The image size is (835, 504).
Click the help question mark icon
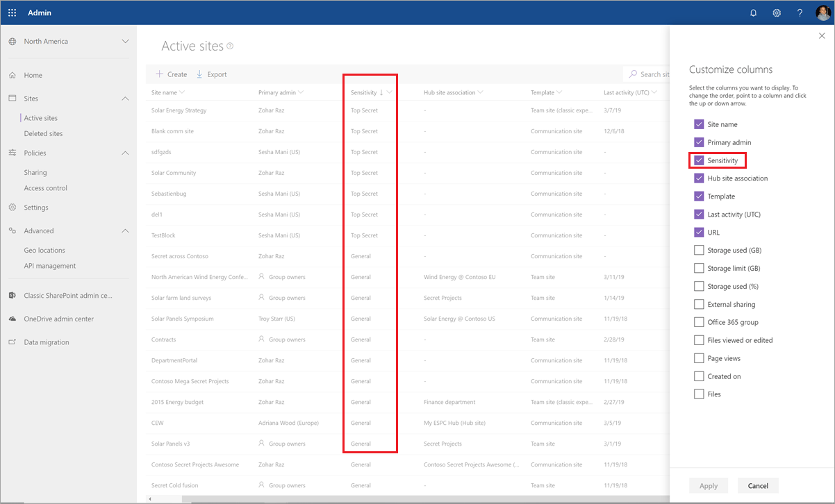click(x=800, y=12)
